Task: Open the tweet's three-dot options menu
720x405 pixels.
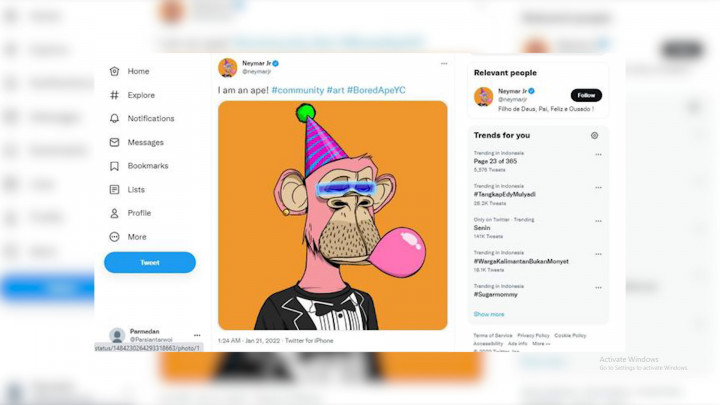Action: (x=444, y=64)
